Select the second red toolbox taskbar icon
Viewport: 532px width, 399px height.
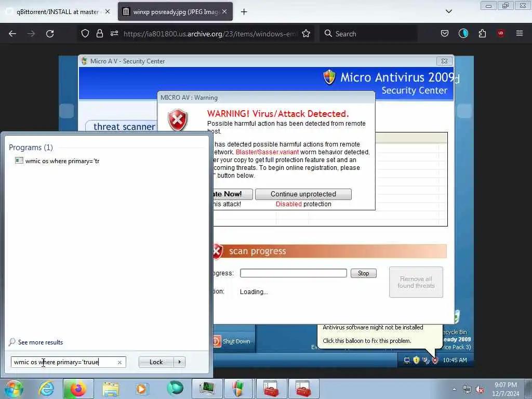tap(303, 389)
